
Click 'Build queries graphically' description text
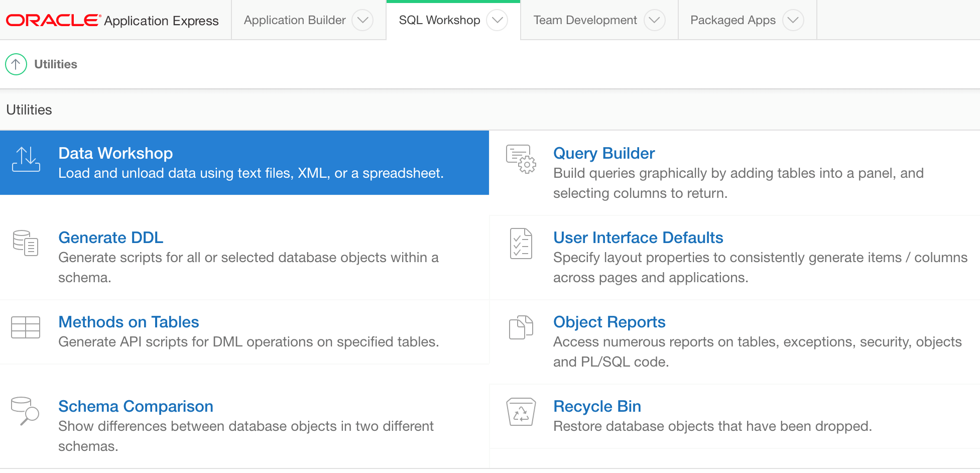pos(739,183)
